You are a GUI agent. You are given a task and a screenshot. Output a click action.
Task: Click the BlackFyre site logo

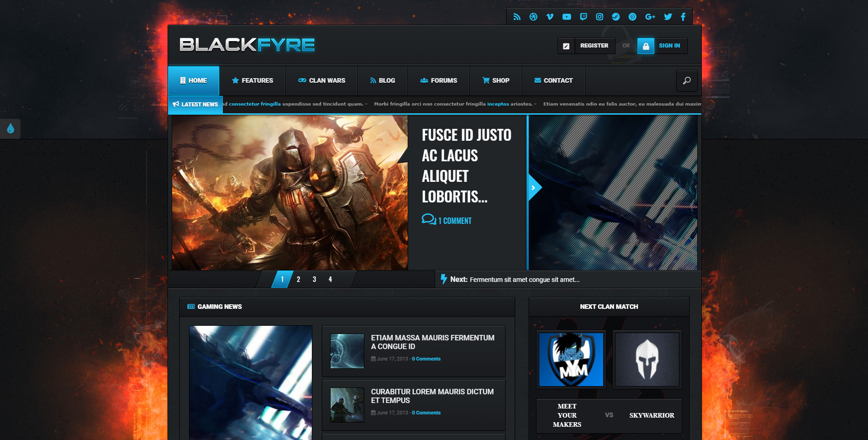click(247, 45)
